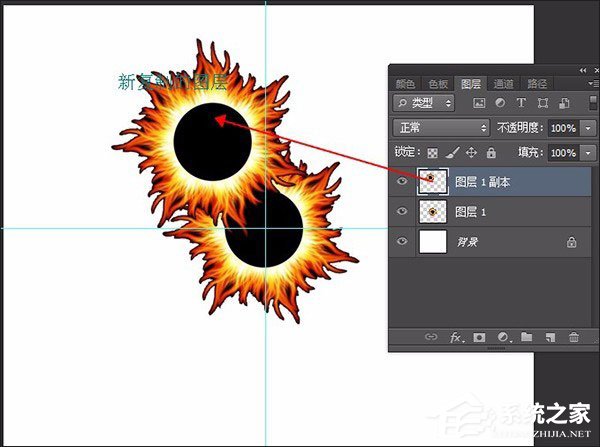Select the 背景 layer thumbnail
Image resolution: width=600 pixels, height=447 pixels.
(433, 241)
